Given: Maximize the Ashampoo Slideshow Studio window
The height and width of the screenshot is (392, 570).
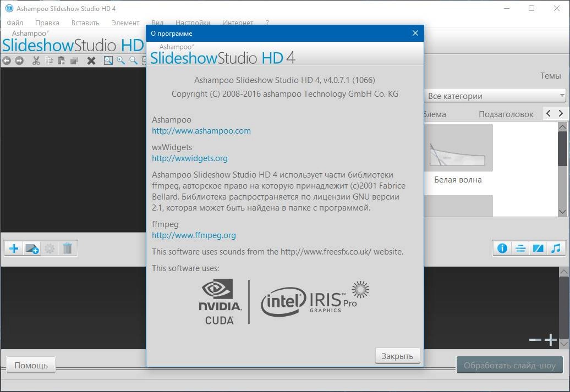Looking at the screenshot, I should 531,8.
